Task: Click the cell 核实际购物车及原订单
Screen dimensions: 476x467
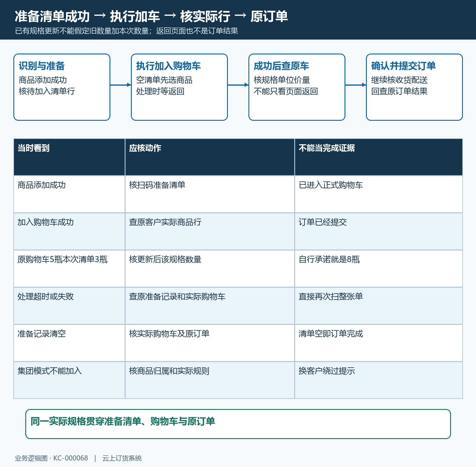Action: [x=210, y=343]
